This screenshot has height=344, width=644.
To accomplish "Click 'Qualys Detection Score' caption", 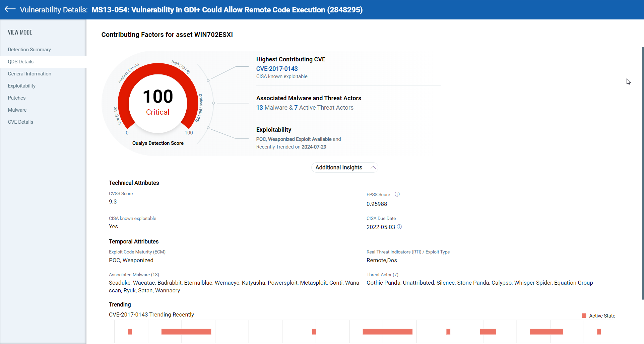I will point(158,143).
